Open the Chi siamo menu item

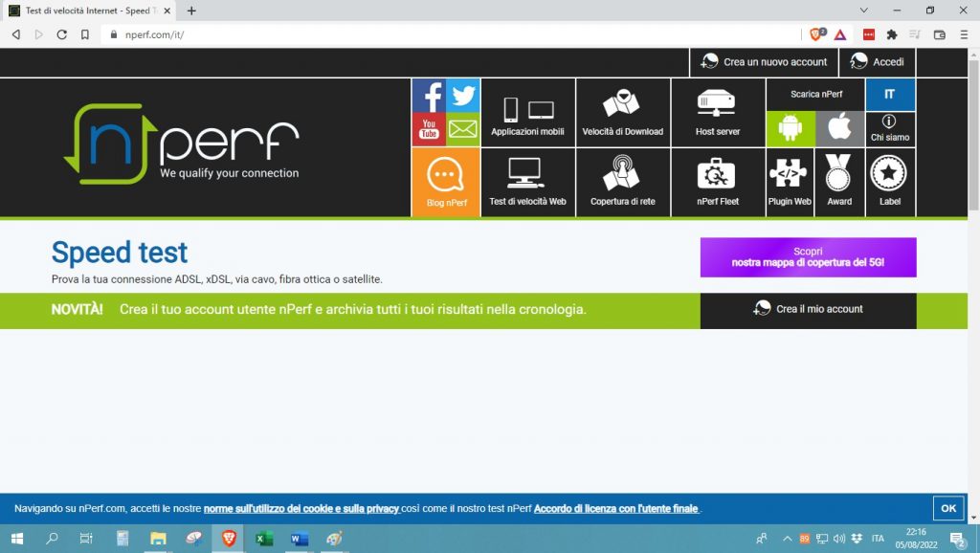pos(890,128)
